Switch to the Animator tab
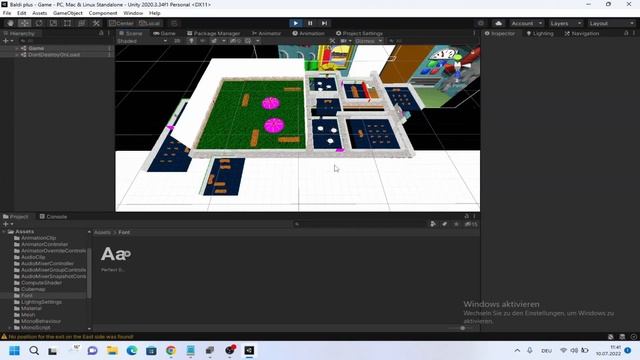640x360 pixels. 266,33
